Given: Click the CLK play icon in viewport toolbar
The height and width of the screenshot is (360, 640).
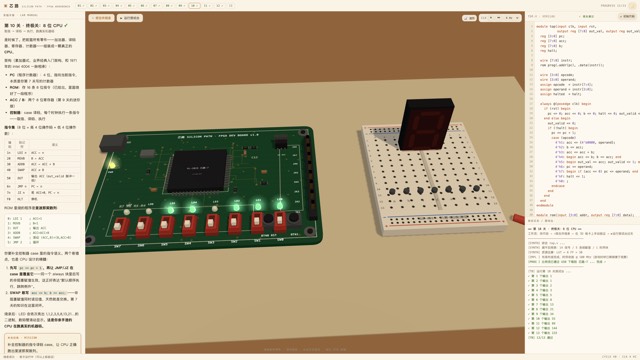Looking at the screenshot, I should point(491,18).
